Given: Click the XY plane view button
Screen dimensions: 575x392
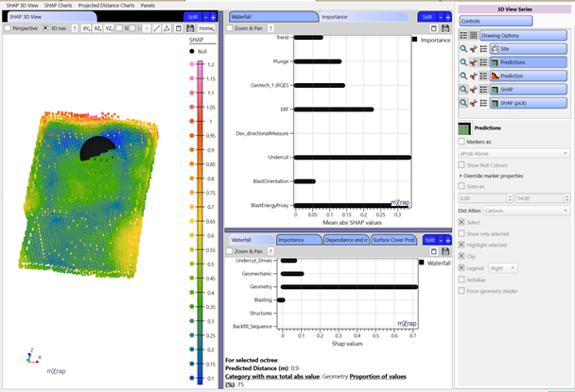Looking at the screenshot, I should tap(86, 28).
